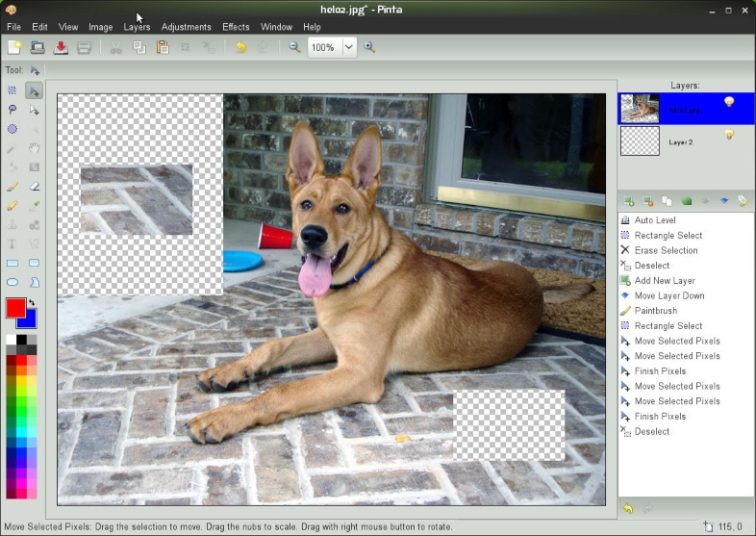Select the Ellipse Select tool

pos(13,129)
